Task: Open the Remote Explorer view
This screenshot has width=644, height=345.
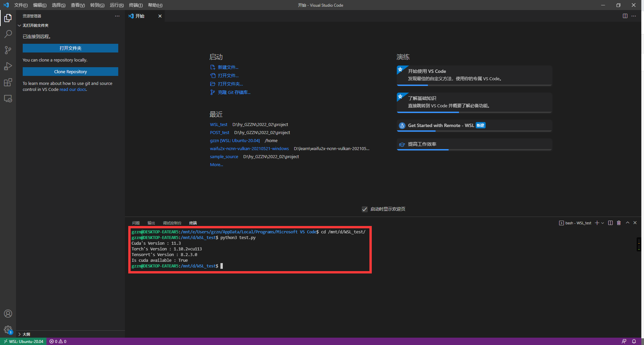Action: point(8,98)
